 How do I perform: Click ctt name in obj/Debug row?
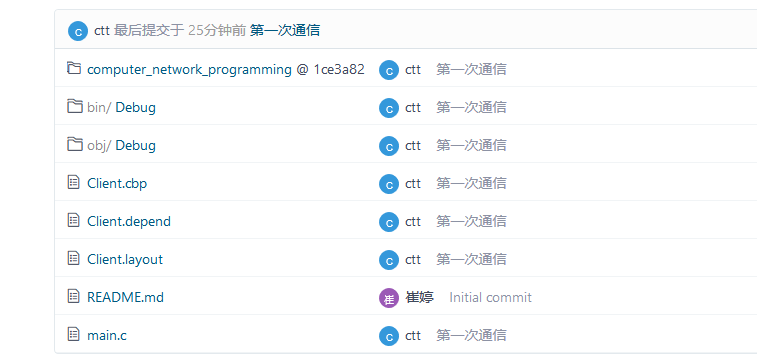pos(413,146)
